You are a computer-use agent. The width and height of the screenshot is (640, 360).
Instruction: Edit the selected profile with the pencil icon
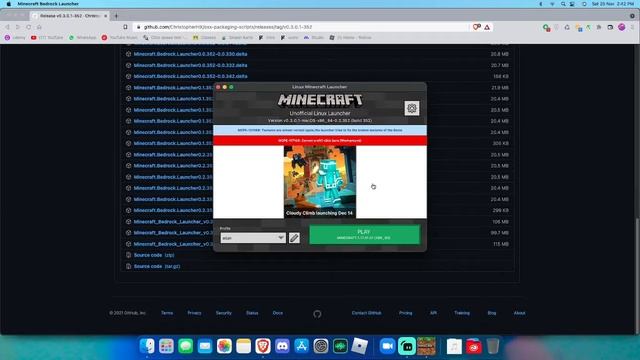click(x=294, y=238)
